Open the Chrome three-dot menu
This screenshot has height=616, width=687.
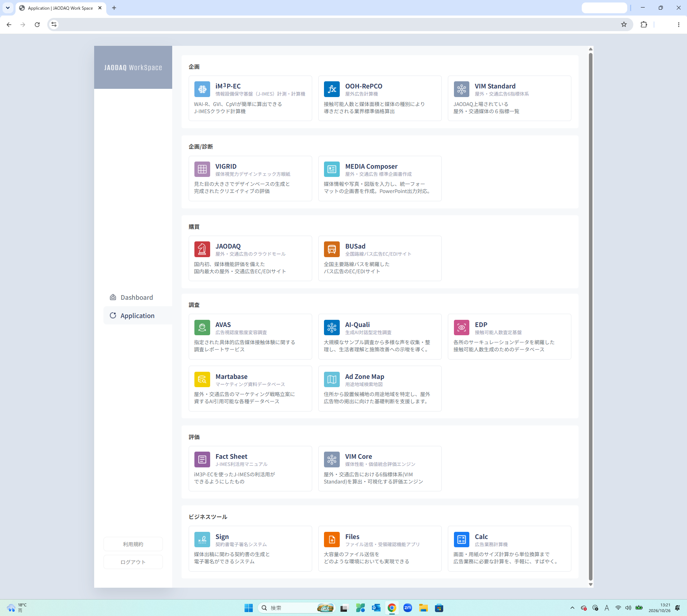pos(678,24)
